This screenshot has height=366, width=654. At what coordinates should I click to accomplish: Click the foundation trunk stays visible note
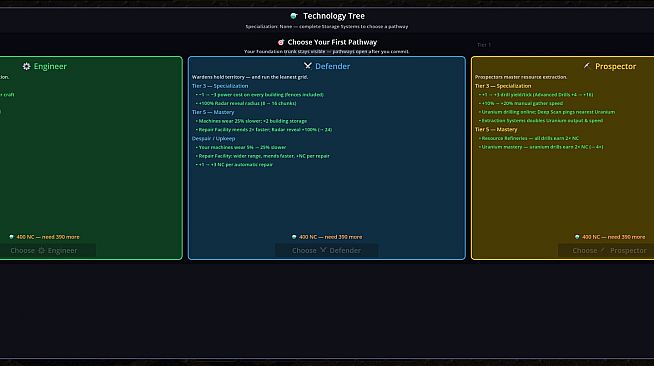click(327, 52)
